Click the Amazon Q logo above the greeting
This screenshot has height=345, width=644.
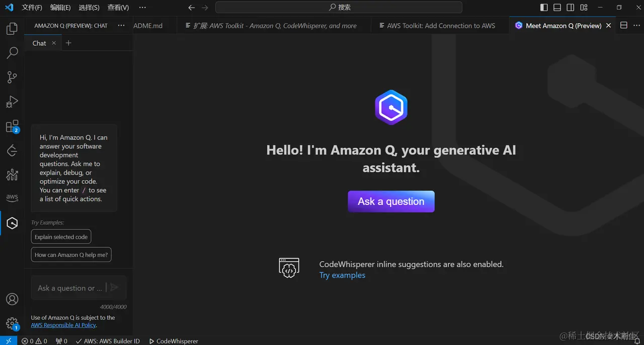(391, 107)
